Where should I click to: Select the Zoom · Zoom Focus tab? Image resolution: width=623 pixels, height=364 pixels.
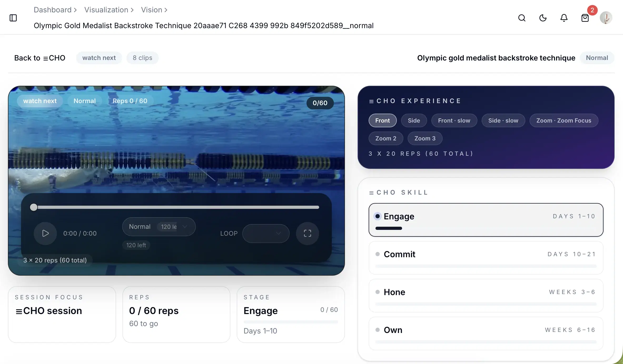[564, 120]
